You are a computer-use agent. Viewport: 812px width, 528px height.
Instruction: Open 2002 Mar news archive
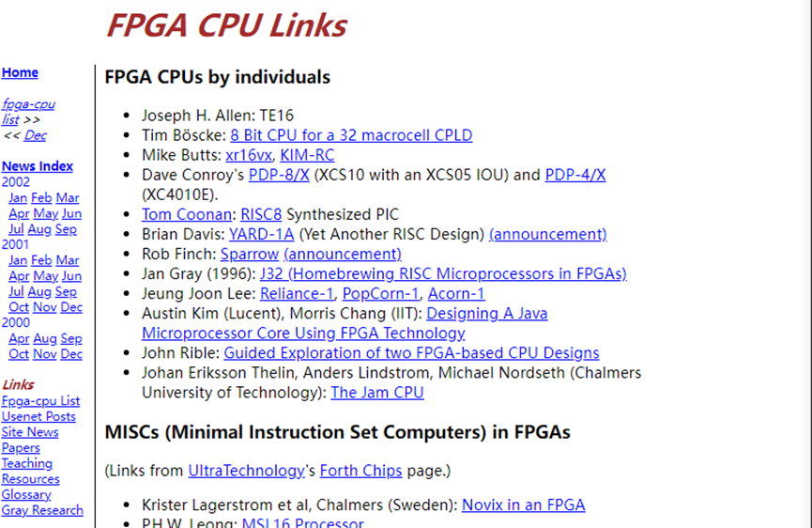pos(68,198)
